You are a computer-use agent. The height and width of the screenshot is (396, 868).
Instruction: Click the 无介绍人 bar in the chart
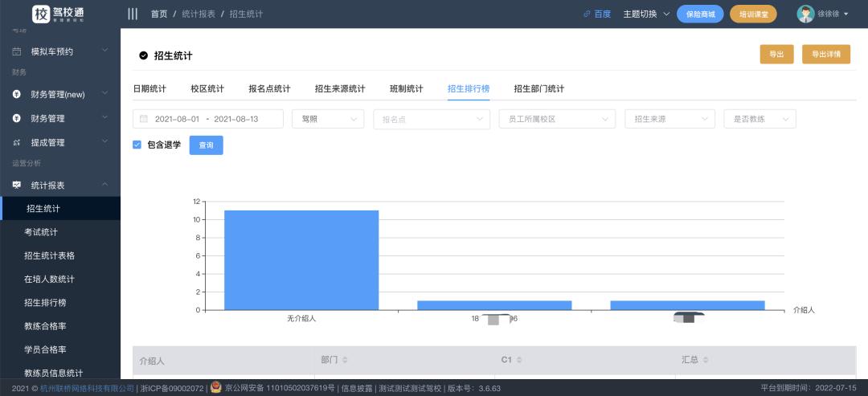coord(301,260)
